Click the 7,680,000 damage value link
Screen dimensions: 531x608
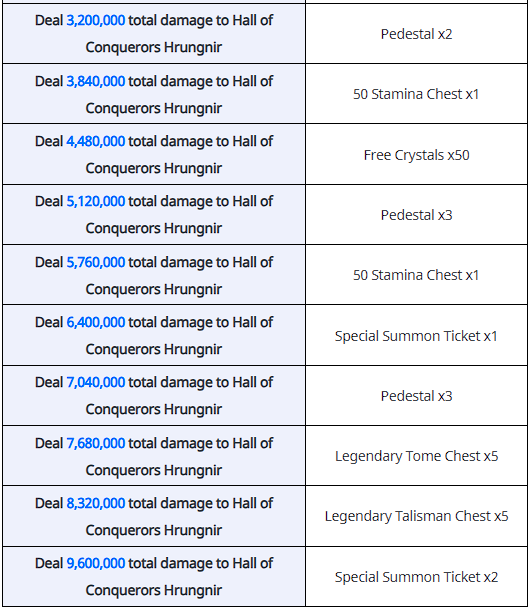tap(95, 444)
